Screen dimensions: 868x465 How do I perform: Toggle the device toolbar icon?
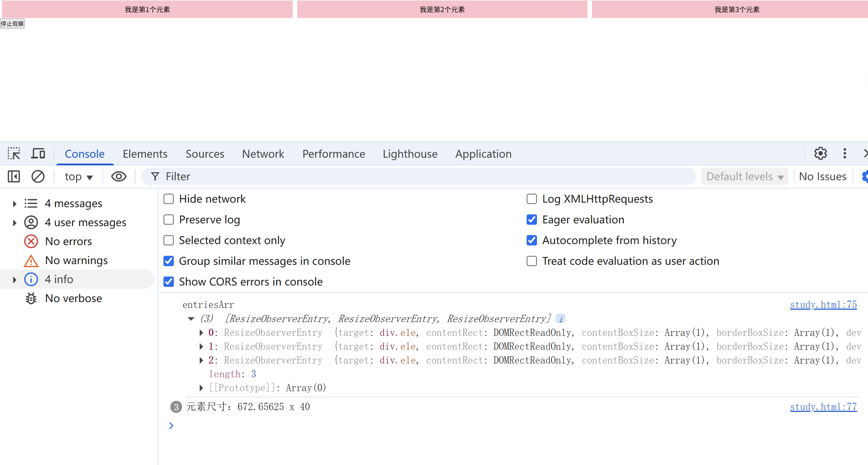pos(38,153)
